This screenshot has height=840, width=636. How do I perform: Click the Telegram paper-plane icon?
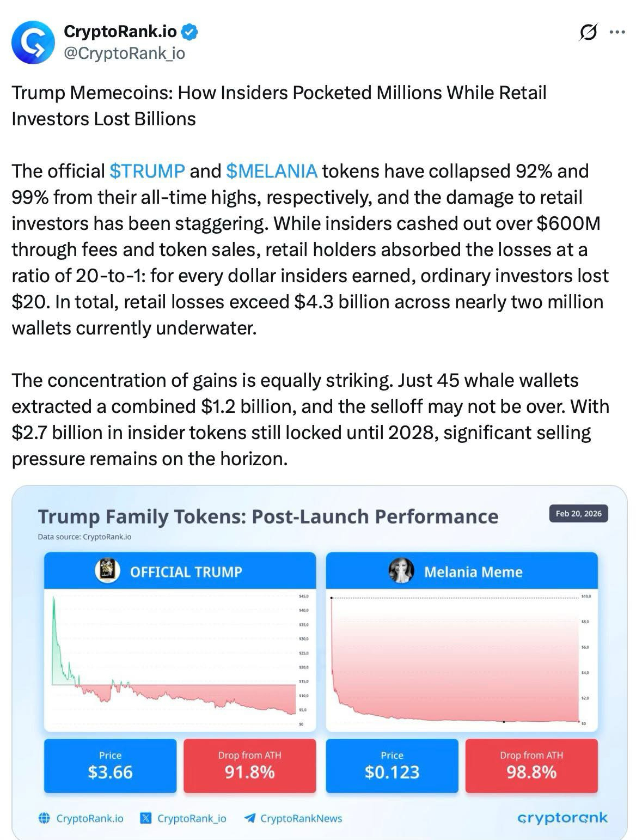[250, 818]
